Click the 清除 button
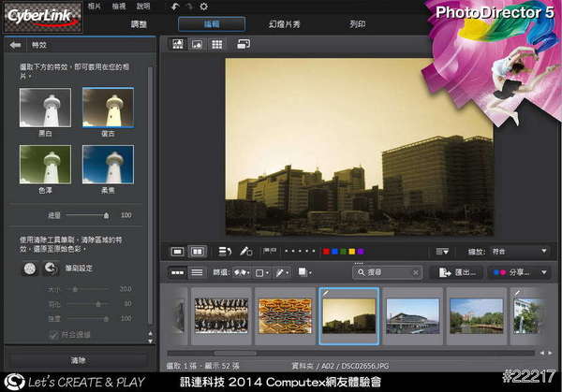The height and width of the screenshot is (392, 562). coord(78,359)
